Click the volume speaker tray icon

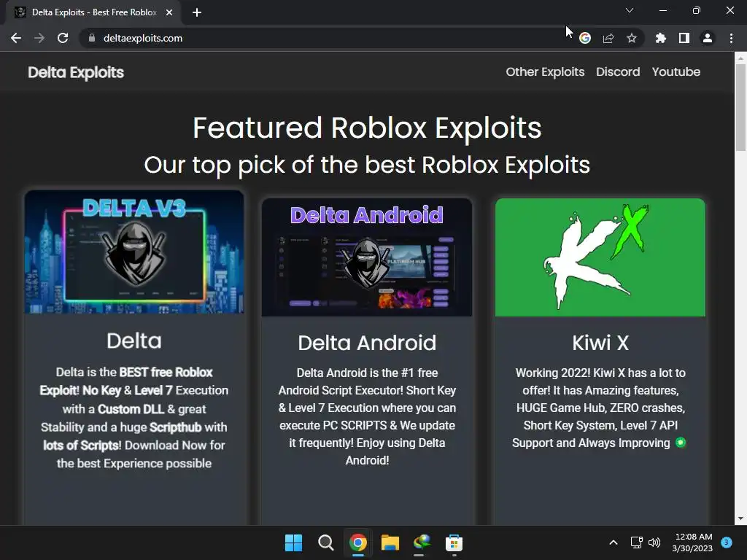tap(654, 542)
